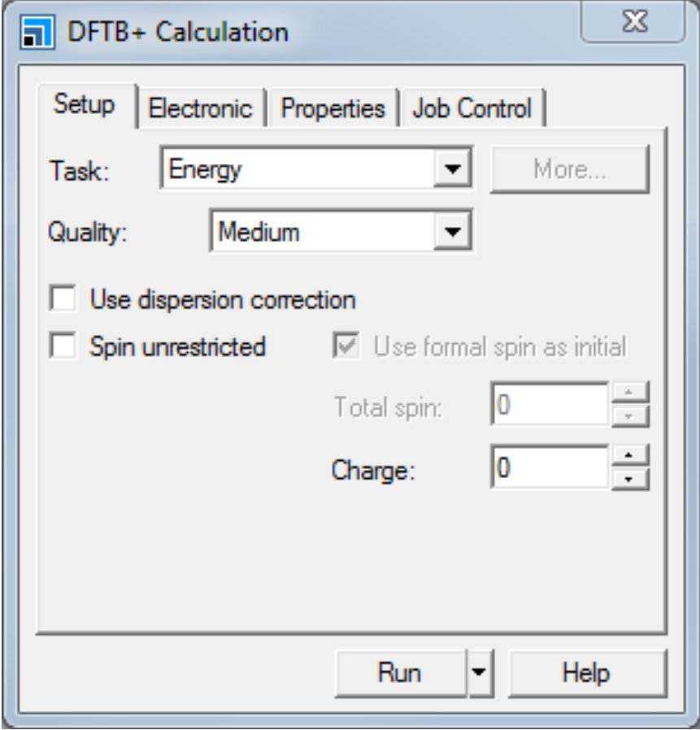Viewport: 700px width, 730px height.
Task: Click Use formal spin as initial checkbox
Action: [346, 347]
